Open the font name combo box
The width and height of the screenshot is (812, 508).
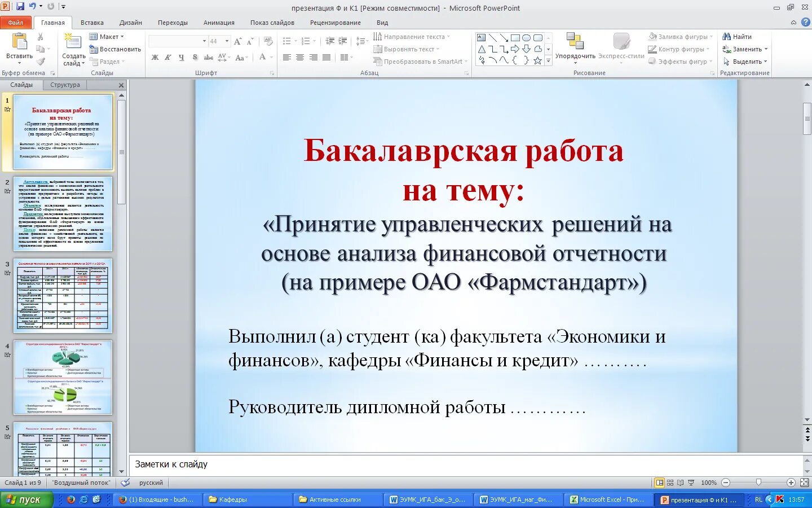coord(178,41)
